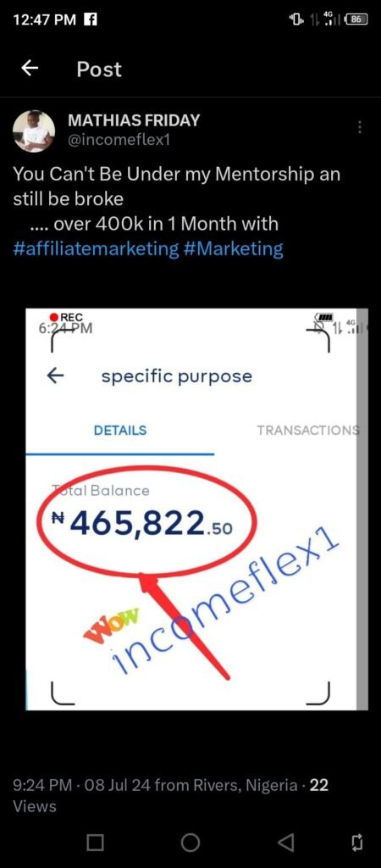The width and height of the screenshot is (381, 868).
Task: Tap the incomeflex1 watermark text
Action: click(x=225, y=604)
